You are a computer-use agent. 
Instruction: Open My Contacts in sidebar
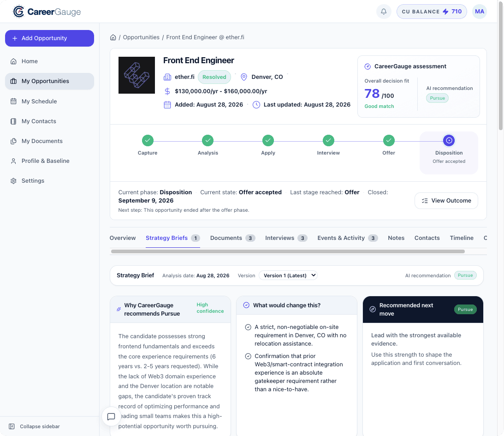click(49, 121)
